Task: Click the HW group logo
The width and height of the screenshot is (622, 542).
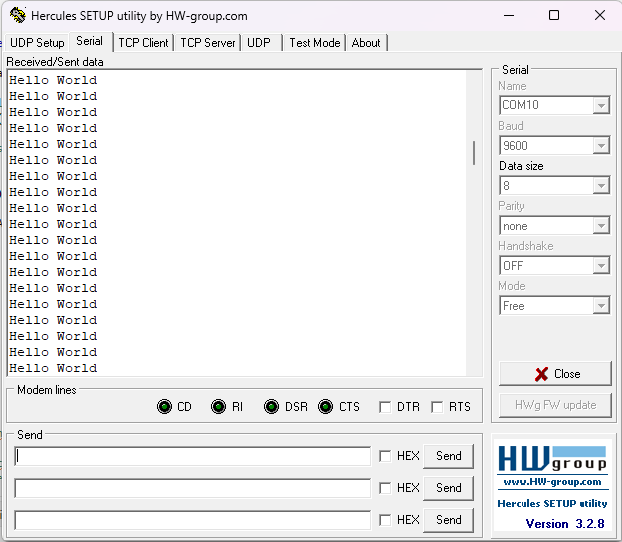Action: coord(552,459)
